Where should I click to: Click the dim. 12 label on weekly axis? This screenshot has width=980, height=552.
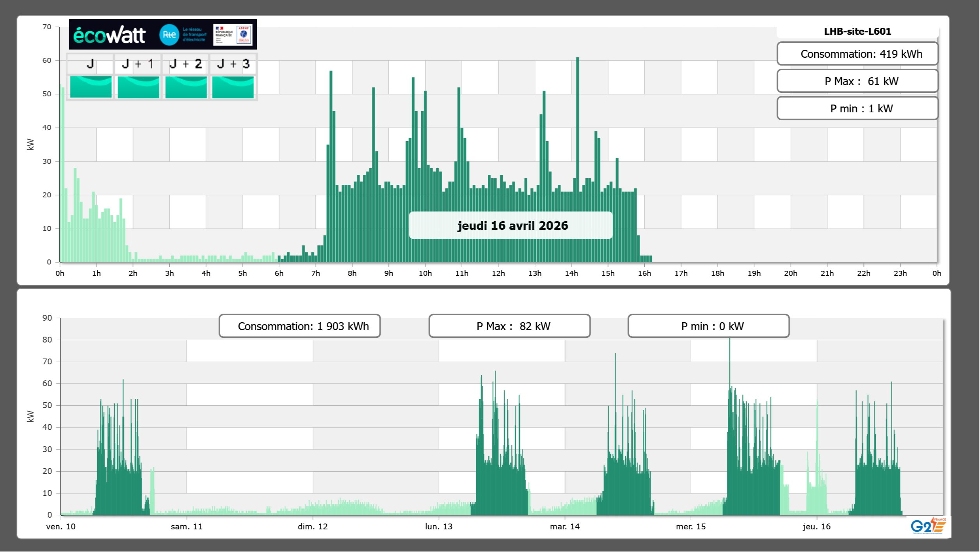click(x=313, y=526)
